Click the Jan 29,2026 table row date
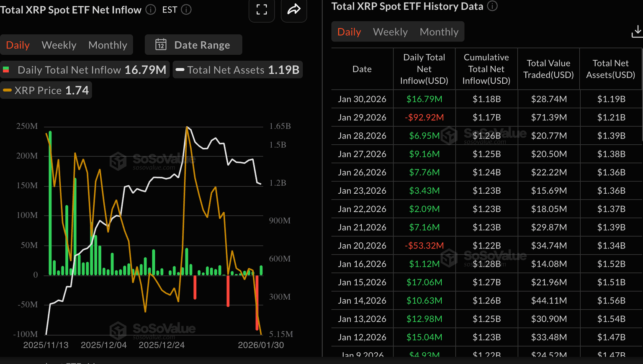Viewport: 643px width, 364px height. [x=362, y=118]
